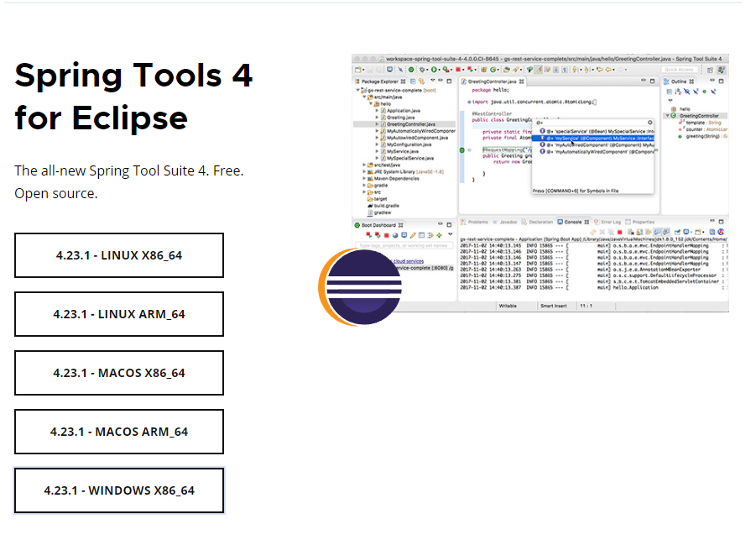Click the 'The all-new Spring Tool Suite 4' paragraph
This screenshot has height=540, width=756.
coord(129,182)
